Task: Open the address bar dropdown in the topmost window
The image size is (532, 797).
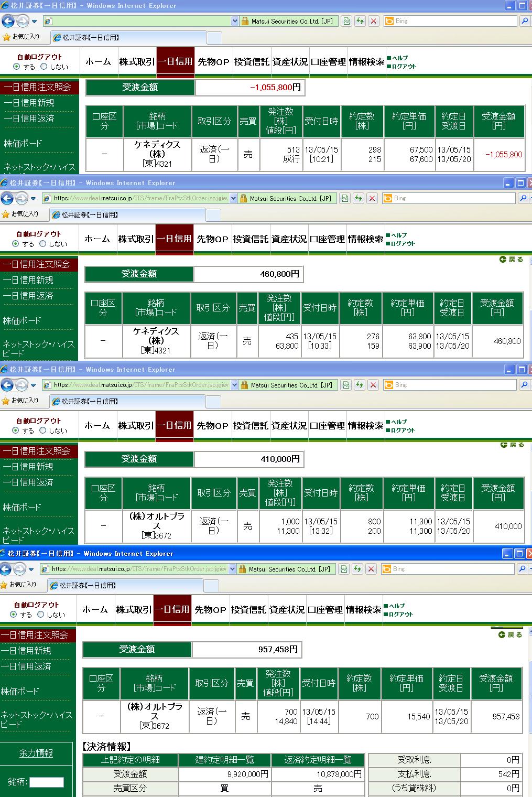Action: (x=235, y=21)
